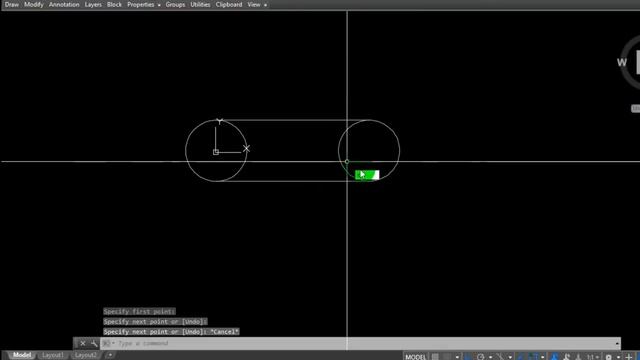Toggle annotation objects visibility icon
Viewport: 640px width, 360px height.
[554, 357]
